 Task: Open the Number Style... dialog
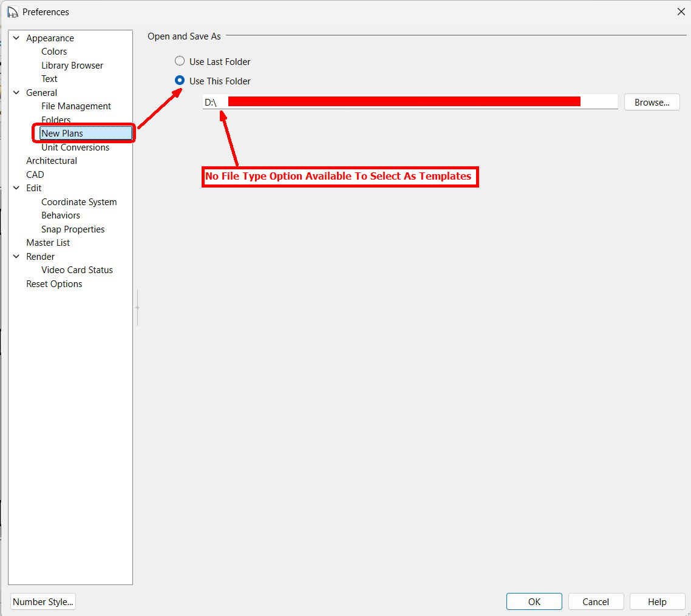43,601
